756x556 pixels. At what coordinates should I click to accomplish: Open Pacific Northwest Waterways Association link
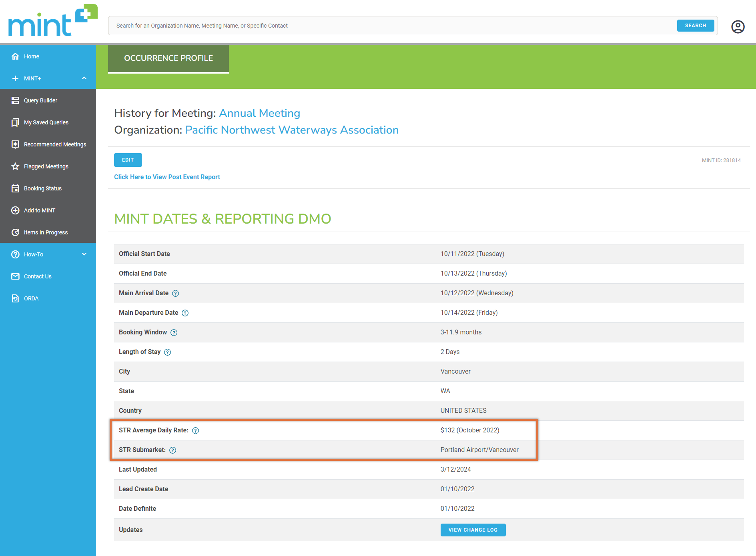pos(292,130)
